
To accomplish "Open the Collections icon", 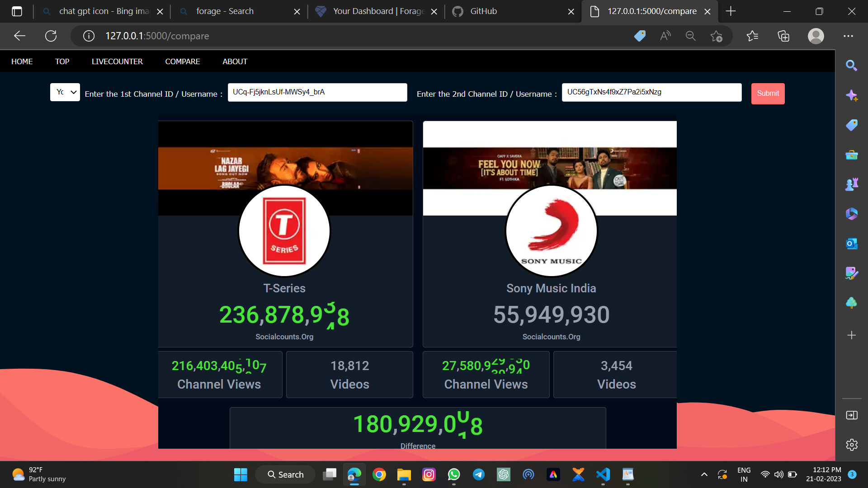I will pyautogui.click(x=783, y=36).
